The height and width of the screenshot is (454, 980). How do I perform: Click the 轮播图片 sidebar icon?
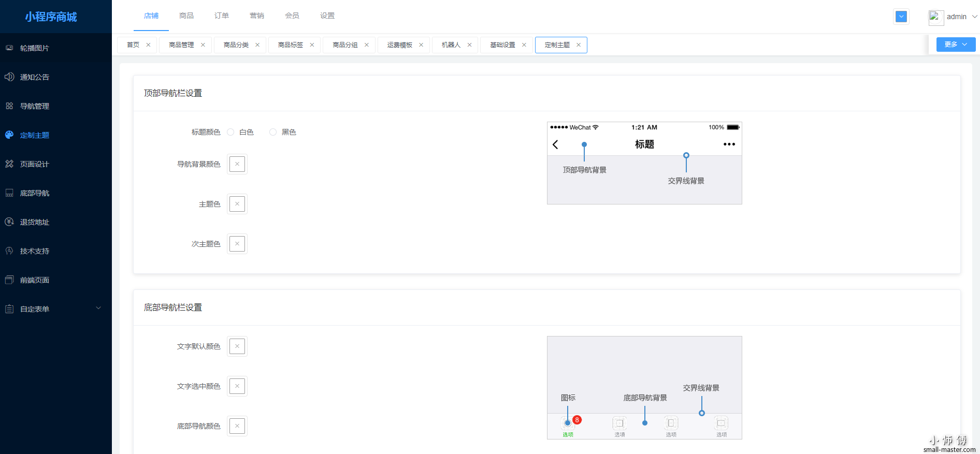[x=9, y=48]
